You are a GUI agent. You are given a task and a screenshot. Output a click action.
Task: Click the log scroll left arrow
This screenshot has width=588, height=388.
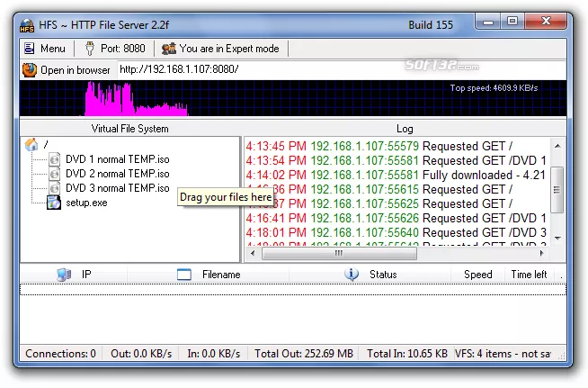(x=254, y=253)
